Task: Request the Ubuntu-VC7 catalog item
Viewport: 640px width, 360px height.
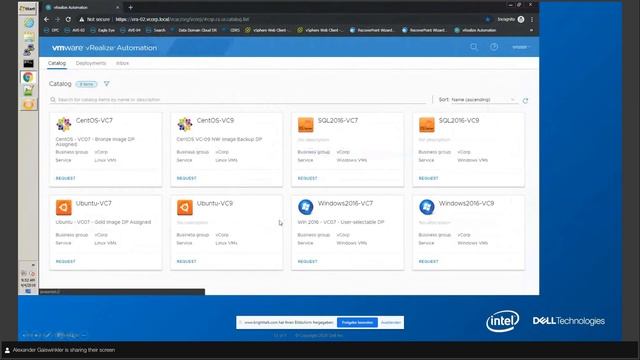Action: [x=65, y=261]
